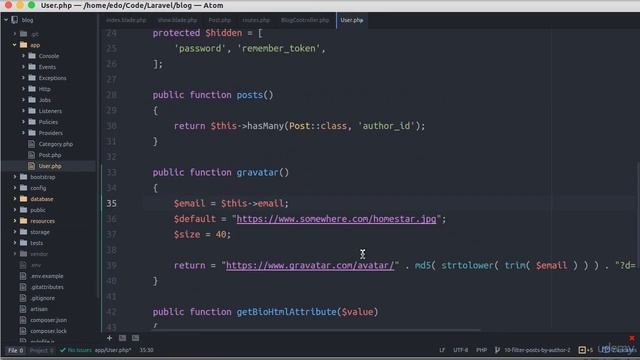The image size is (640, 360).
Task: Open Post.php in the tree
Action: [x=50, y=155]
